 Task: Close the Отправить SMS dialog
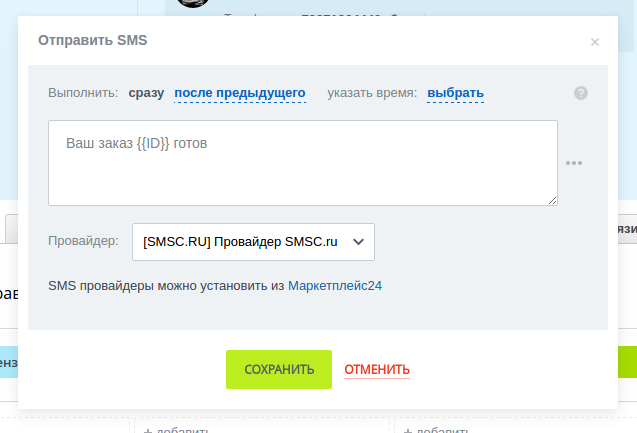(595, 42)
